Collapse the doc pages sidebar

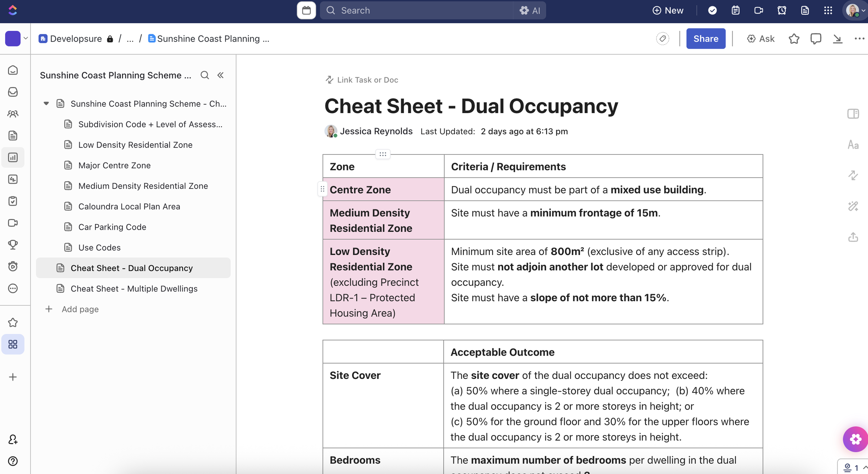click(220, 75)
